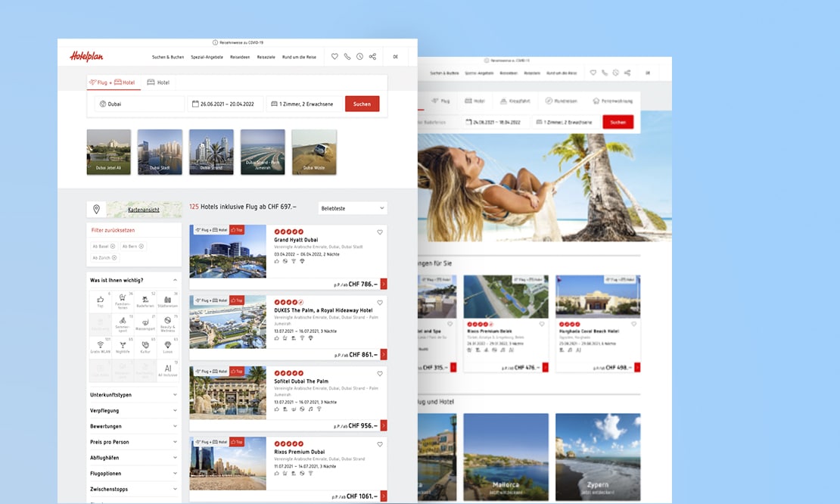Select the Hotel tab in the front search box
The width and height of the screenshot is (840, 504).
tap(159, 82)
